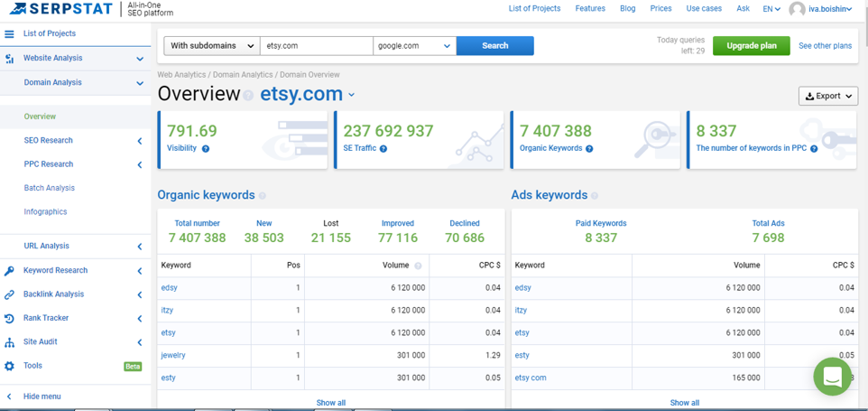Open the etsy com keyword in Ads table
This screenshot has width=868, height=411.
[531, 378]
